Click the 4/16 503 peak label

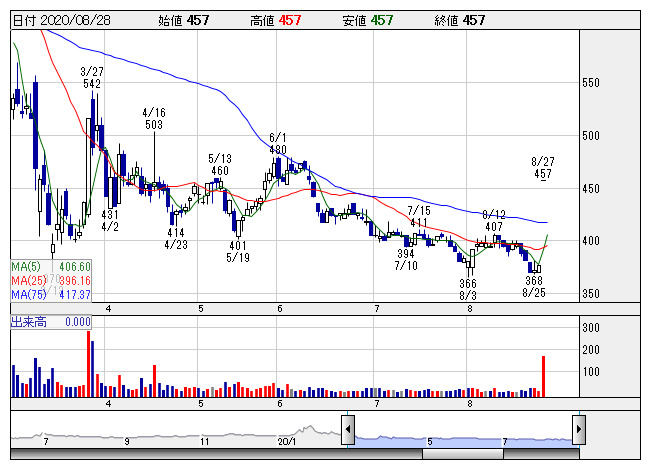click(154, 119)
